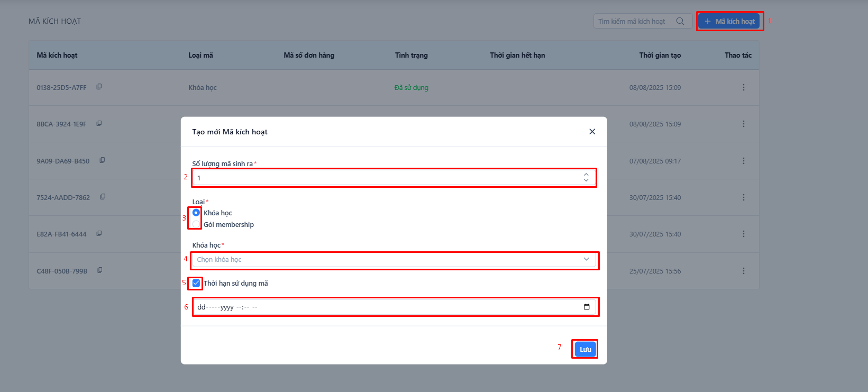Click the Mã kích hoạt column header
Screen dimensions: 868x392
pyautogui.click(x=57, y=55)
